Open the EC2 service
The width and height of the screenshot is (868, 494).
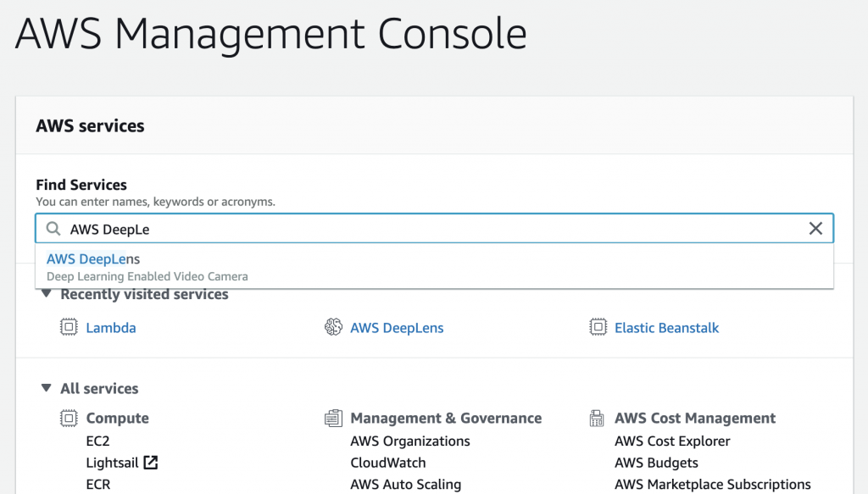pyautogui.click(x=98, y=441)
